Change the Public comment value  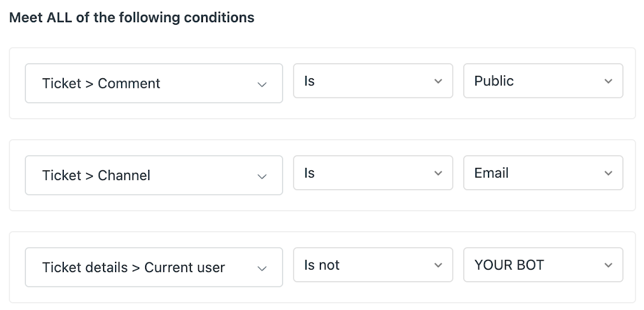[x=542, y=81]
